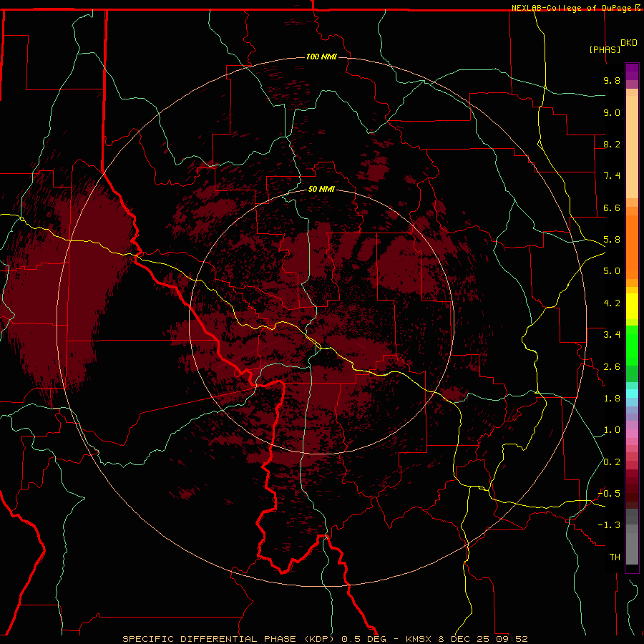Pick the cyan segment of the color bar
The height and width of the screenshot is (644, 644).
coord(632,394)
